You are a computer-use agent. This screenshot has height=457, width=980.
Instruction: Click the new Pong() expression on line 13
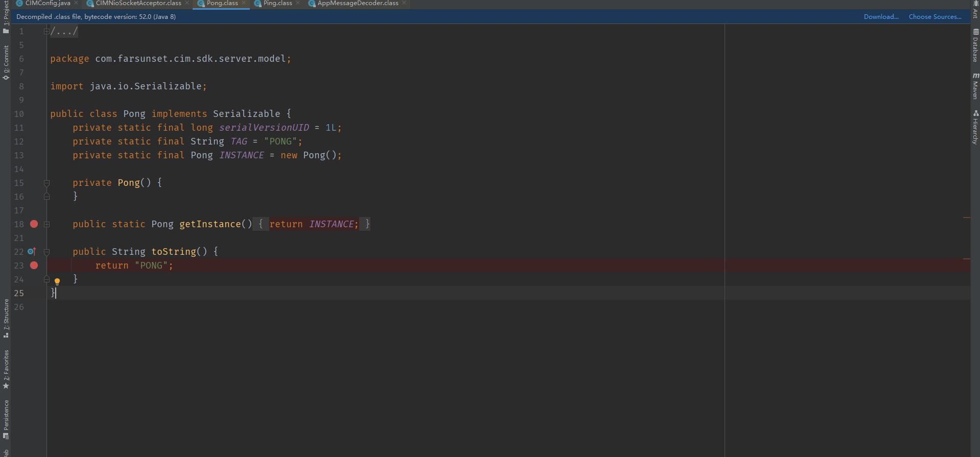[x=308, y=155]
